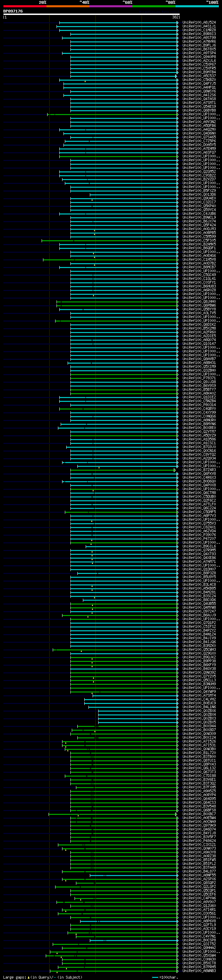Select the UniRef100_B6AJJ9 label
Screen dimensions: 222x980
tap(199, 615)
